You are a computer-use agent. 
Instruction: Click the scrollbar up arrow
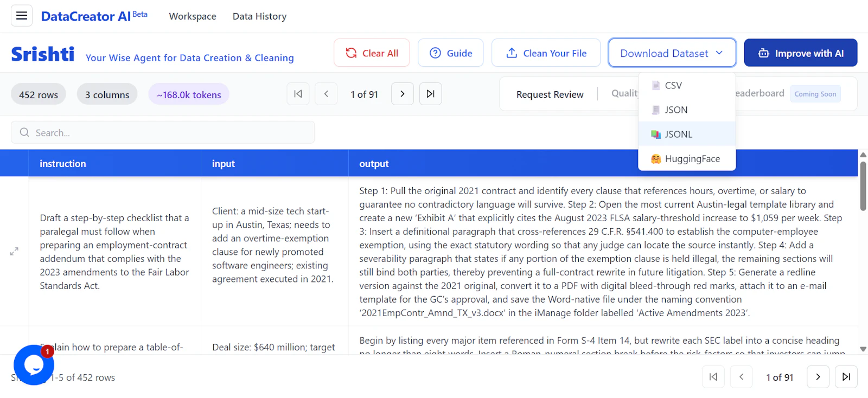point(863,155)
